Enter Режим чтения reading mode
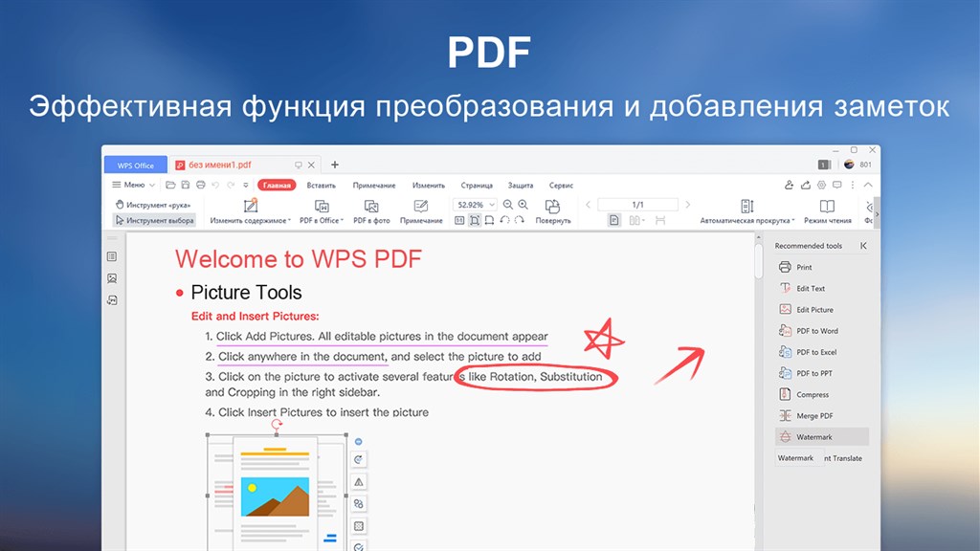 (828, 211)
